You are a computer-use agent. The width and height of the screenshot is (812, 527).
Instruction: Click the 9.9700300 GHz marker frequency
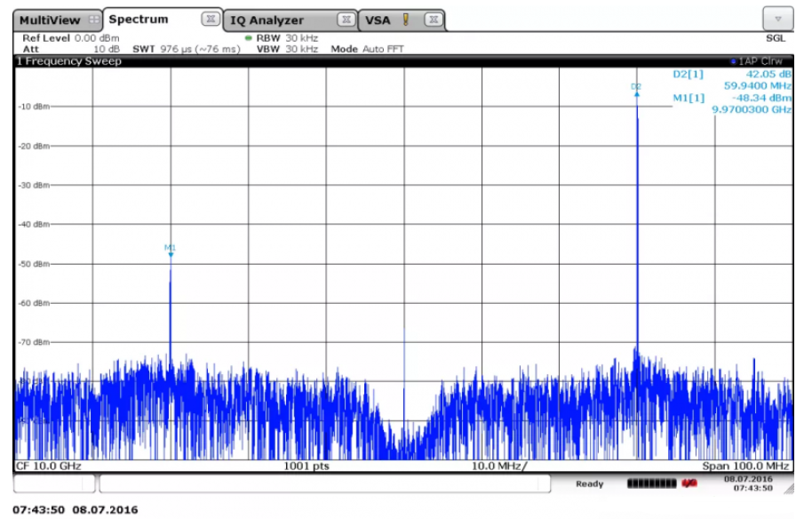[x=752, y=109]
